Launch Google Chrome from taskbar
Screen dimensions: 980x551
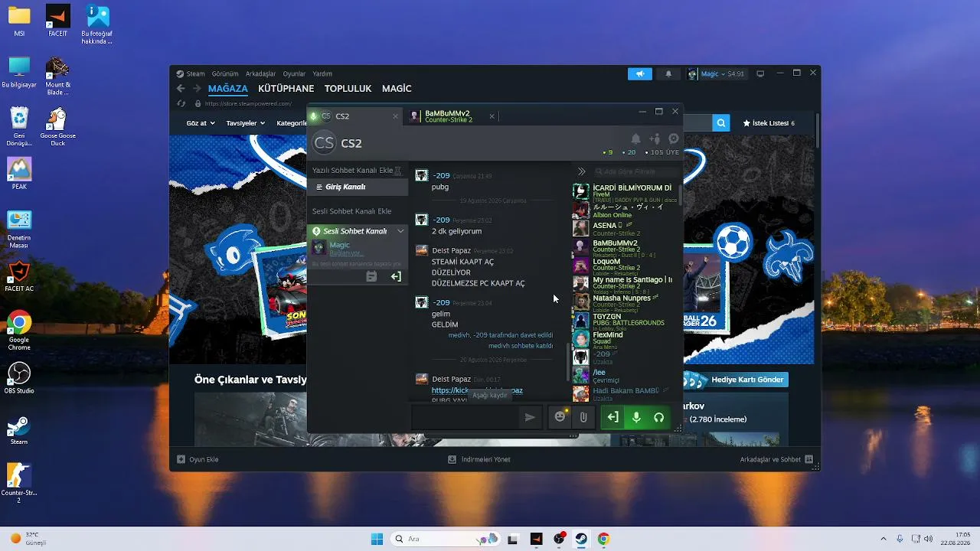tap(603, 539)
